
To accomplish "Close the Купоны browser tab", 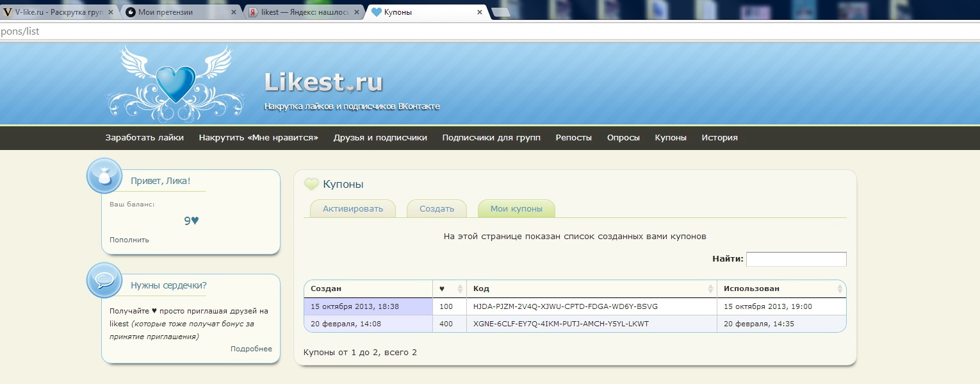I will [x=479, y=12].
